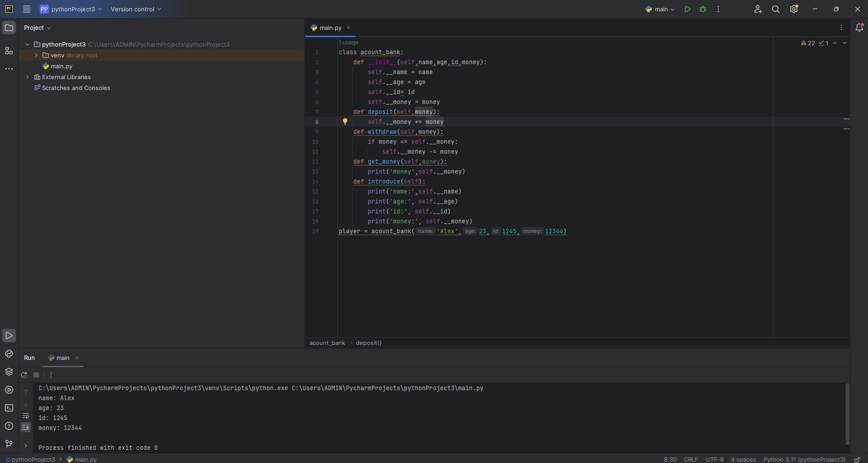This screenshot has width=868, height=463.
Task: Open Terminal tool window
Action: (x=9, y=408)
